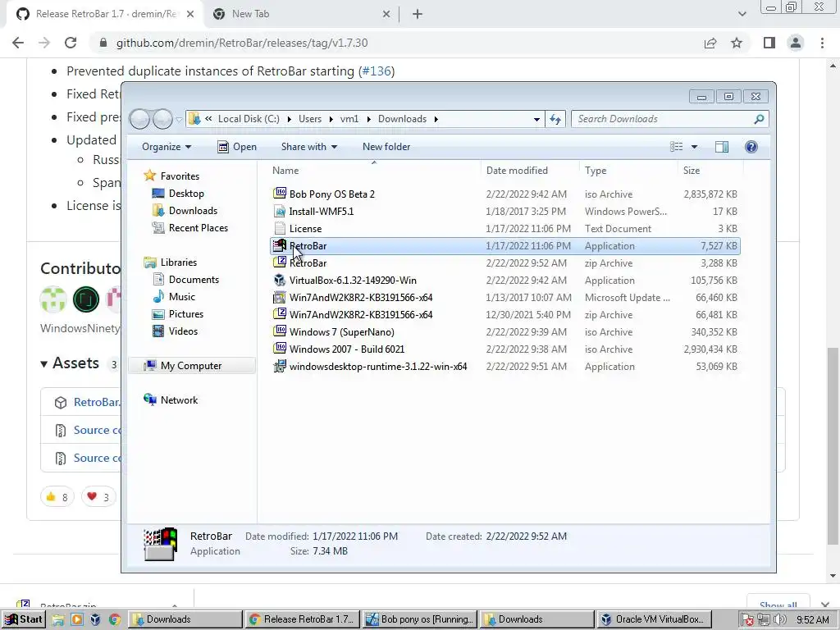Viewport: 840px width, 630px height.
Task: Click the thumbs up reaction button
Action: (x=57, y=497)
